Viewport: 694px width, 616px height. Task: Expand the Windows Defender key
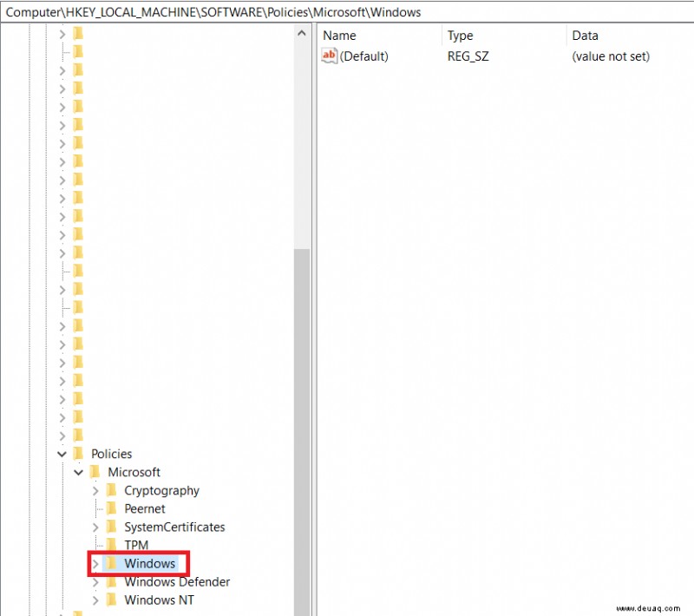pos(95,582)
